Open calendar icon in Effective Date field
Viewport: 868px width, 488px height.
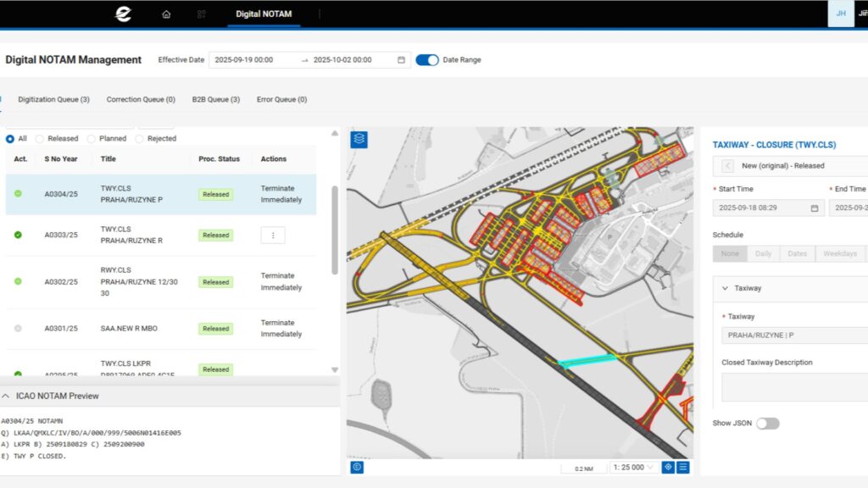(x=401, y=60)
